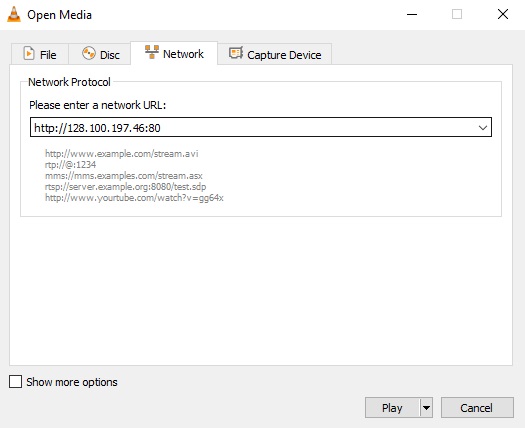Click the Network Protocol group title
This screenshot has height=428, width=525.
click(x=69, y=82)
